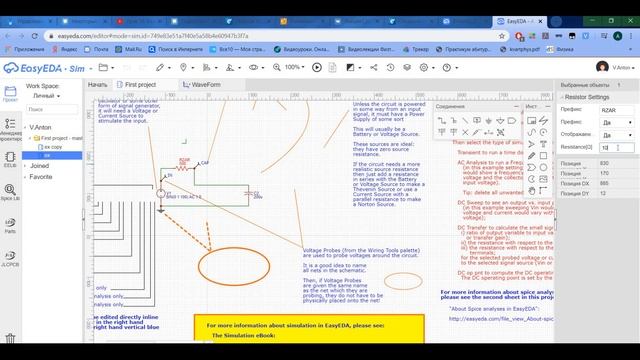
Task: Open the LCSC Parts panel in the left sidebar
Action: coord(10,225)
